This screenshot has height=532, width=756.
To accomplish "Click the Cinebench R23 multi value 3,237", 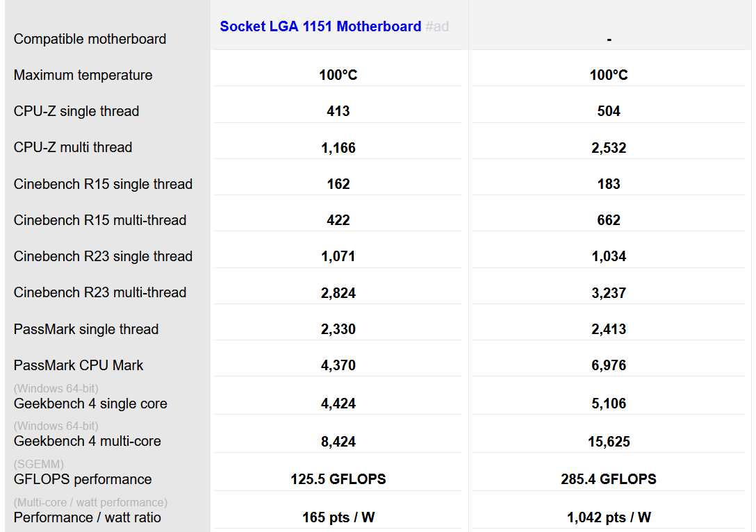I will (609, 293).
